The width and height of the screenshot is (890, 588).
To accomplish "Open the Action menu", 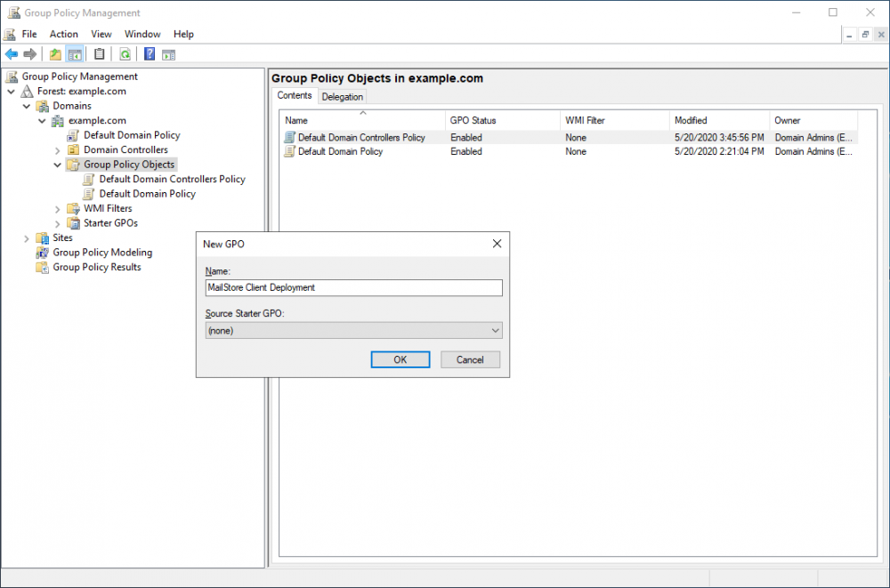I will [63, 34].
